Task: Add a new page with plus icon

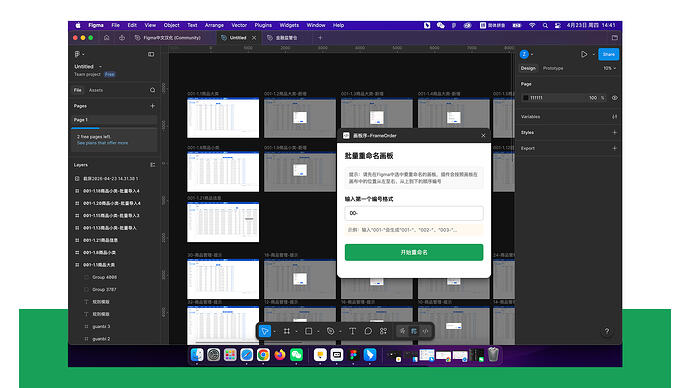Action: click(153, 106)
